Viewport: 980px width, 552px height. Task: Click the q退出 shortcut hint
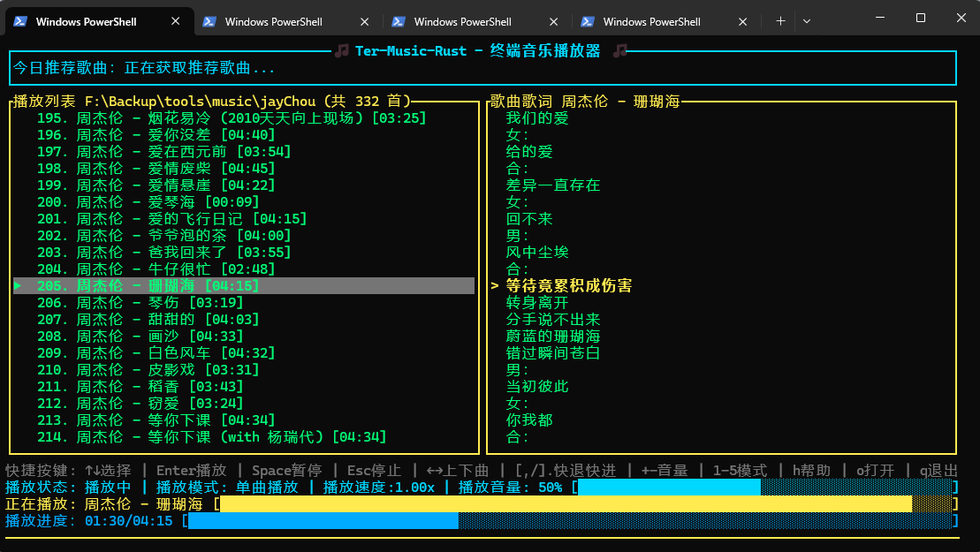pyautogui.click(x=938, y=471)
